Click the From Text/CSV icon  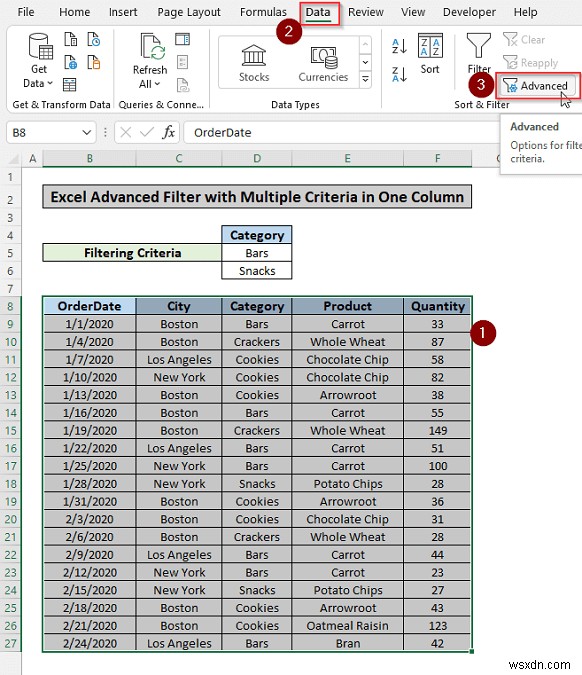click(71, 39)
